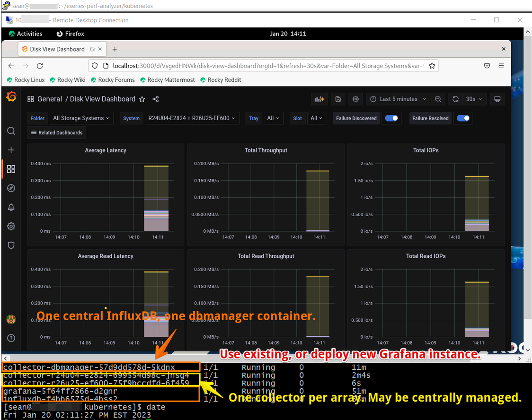This screenshot has width=532, height=420.
Task: Open the Activities overview
Action: click(x=26, y=34)
